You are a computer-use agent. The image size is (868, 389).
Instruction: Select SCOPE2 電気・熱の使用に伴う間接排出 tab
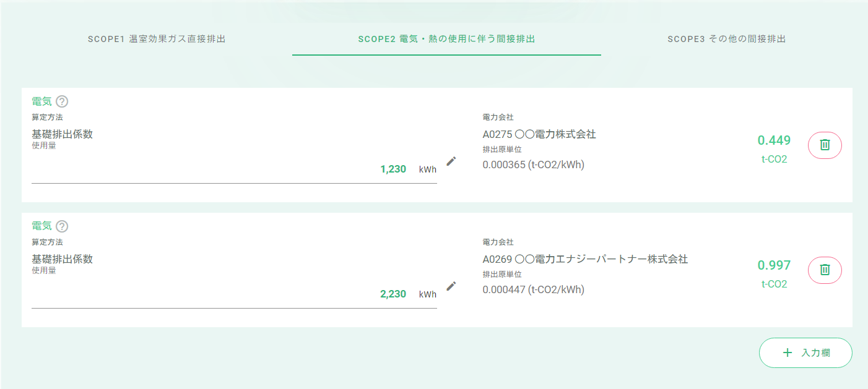(x=446, y=39)
